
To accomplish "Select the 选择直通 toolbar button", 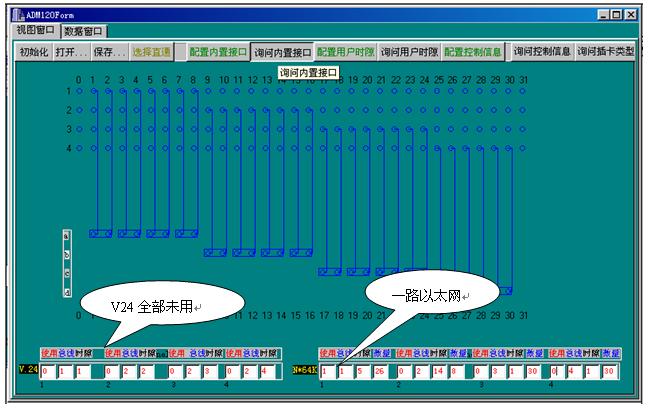I will pos(152,52).
